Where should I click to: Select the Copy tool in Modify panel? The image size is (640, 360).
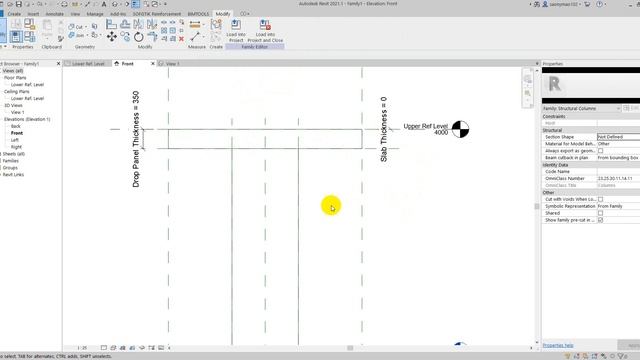click(125, 37)
